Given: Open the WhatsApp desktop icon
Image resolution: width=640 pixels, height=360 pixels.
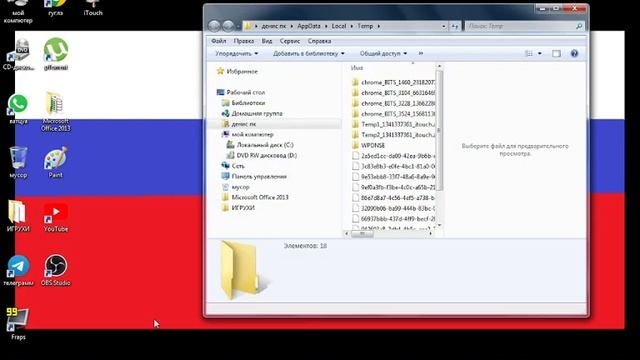Looking at the screenshot, I should coord(18,109).
